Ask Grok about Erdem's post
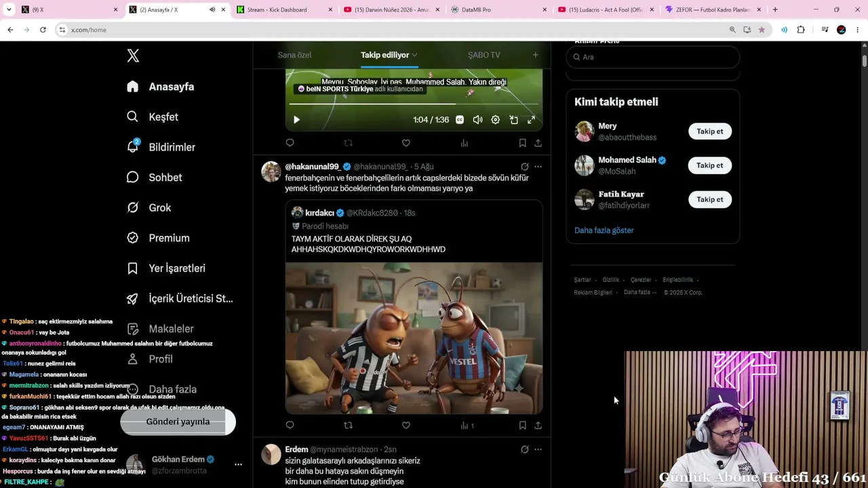Screen dimensions: 868x488 coord(524,449)
